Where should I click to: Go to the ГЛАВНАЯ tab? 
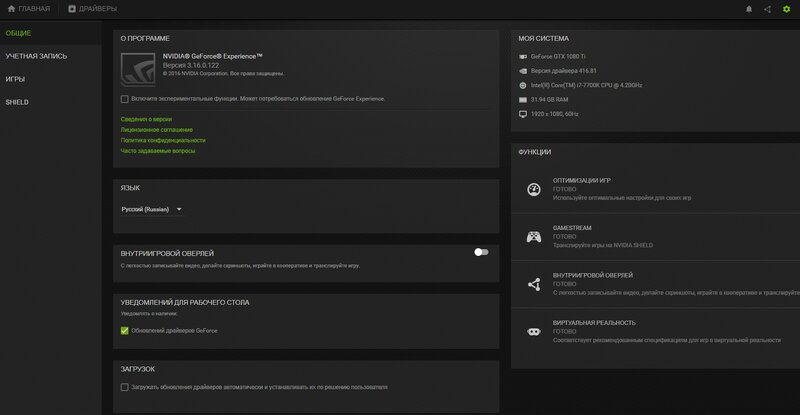pos(29,9)
